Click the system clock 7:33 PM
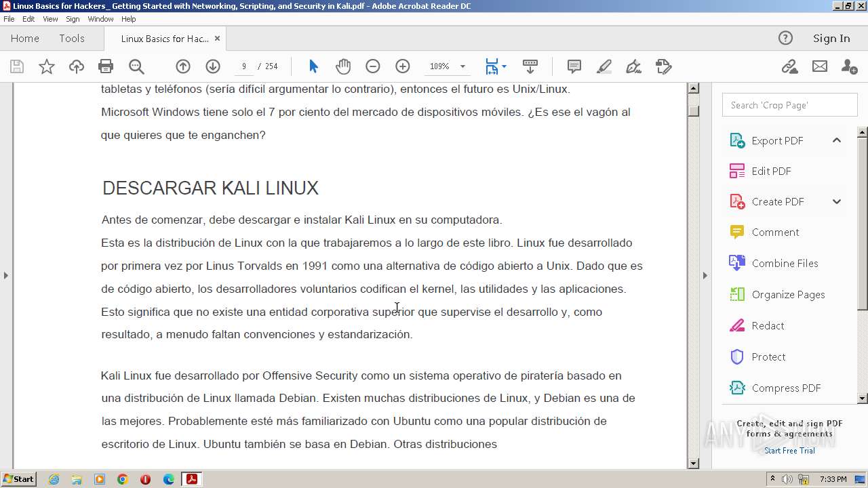Image resolution: width=868 pixels, height=488 pixels. coord(833,479)
